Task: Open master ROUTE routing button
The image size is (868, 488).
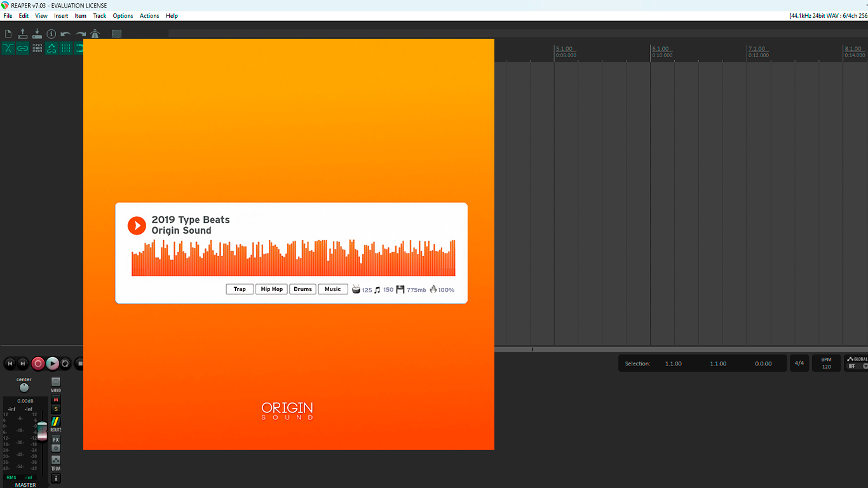Action: point(56,421)
